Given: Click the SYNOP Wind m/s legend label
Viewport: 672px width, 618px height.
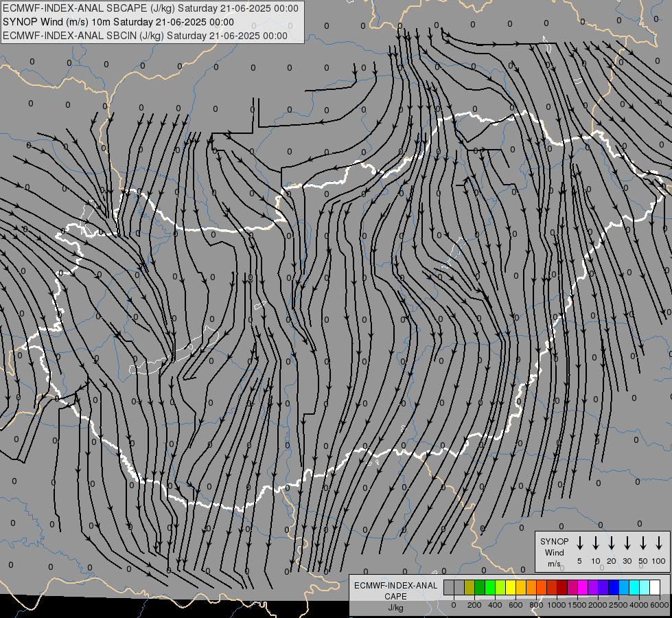Looking at the screenshot, I should tap(554, 552).
